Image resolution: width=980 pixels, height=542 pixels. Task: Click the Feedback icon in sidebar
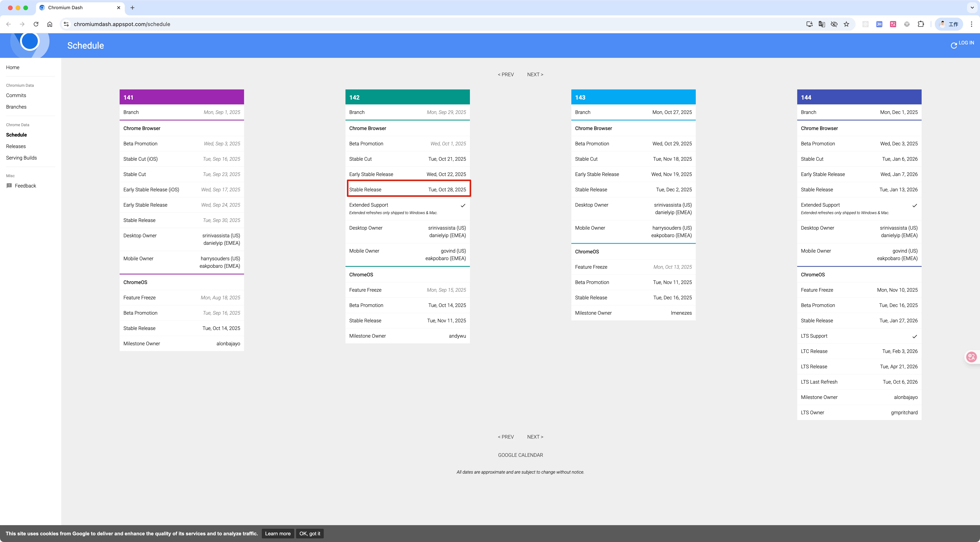click(x=9, y=186)
